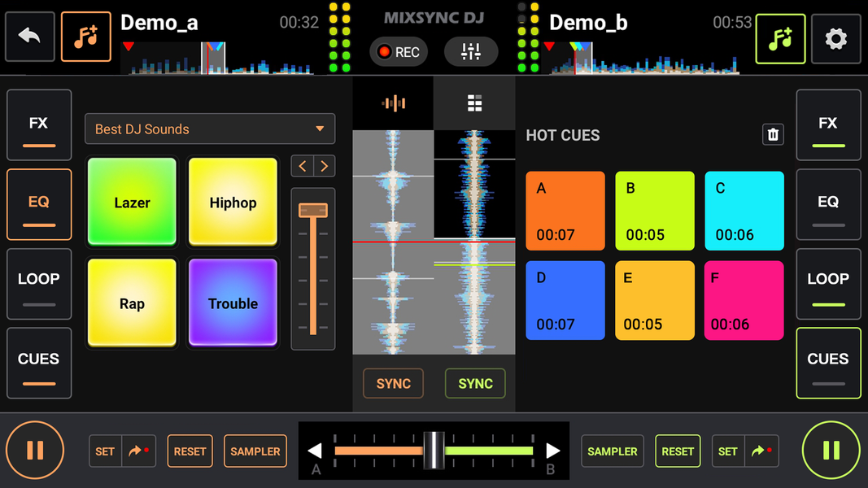Open the mixer equalizer sliders icon
The width and height of the screenshot is (868, 488).
point(471,52)
